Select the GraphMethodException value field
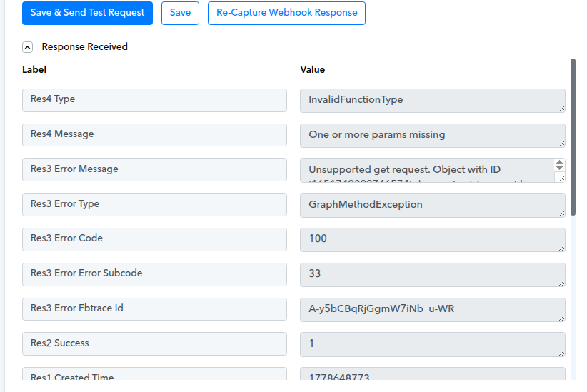 [x=432, y=205]
